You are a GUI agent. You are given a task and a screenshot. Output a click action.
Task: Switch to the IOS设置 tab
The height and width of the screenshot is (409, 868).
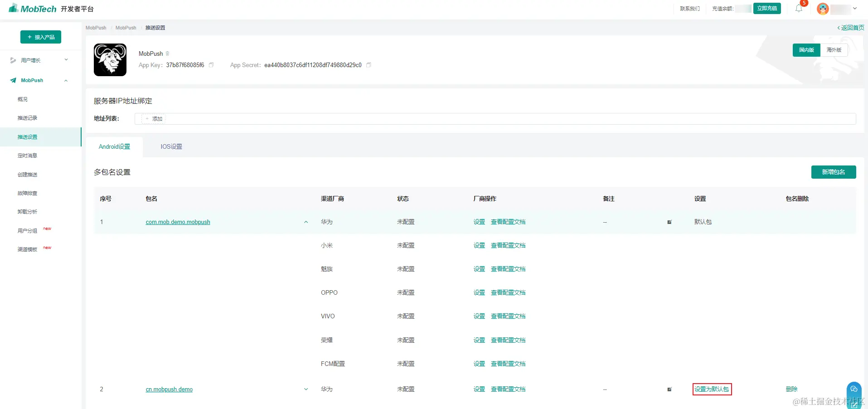[x=171, y=147]
